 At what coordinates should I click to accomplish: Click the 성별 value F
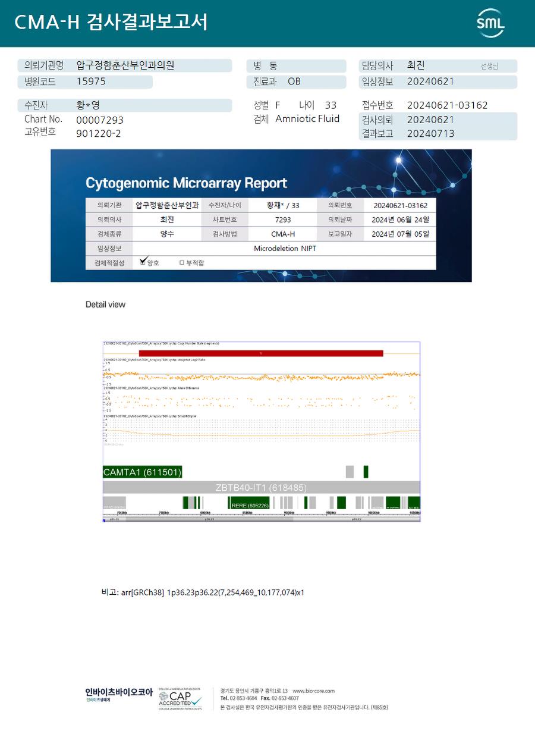coord(278,105)
